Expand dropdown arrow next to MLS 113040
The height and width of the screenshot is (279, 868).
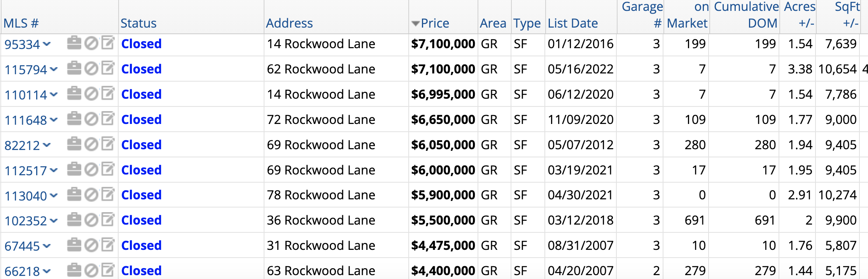[54, 195]
